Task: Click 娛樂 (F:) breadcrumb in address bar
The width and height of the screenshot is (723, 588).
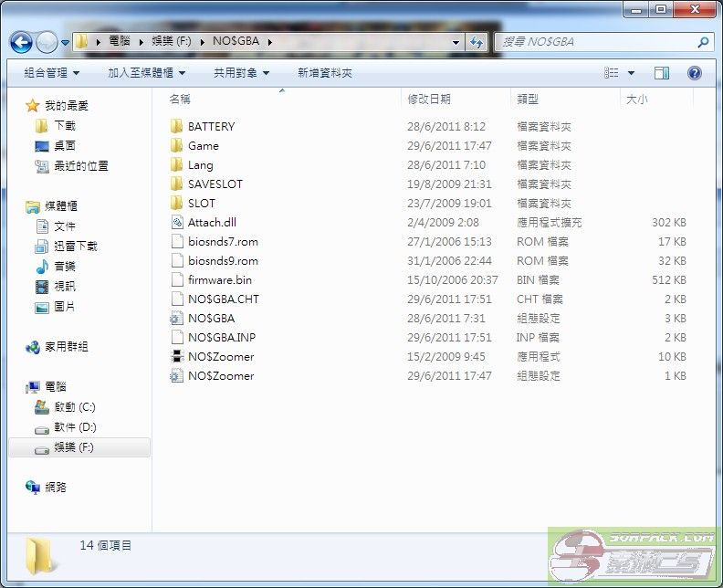Action: (172, 41)
